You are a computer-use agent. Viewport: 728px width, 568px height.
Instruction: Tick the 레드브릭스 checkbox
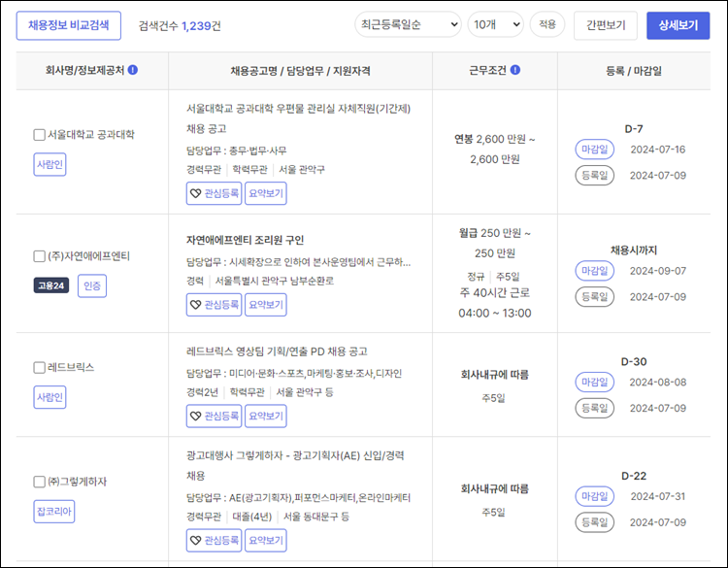pos(40,368)
